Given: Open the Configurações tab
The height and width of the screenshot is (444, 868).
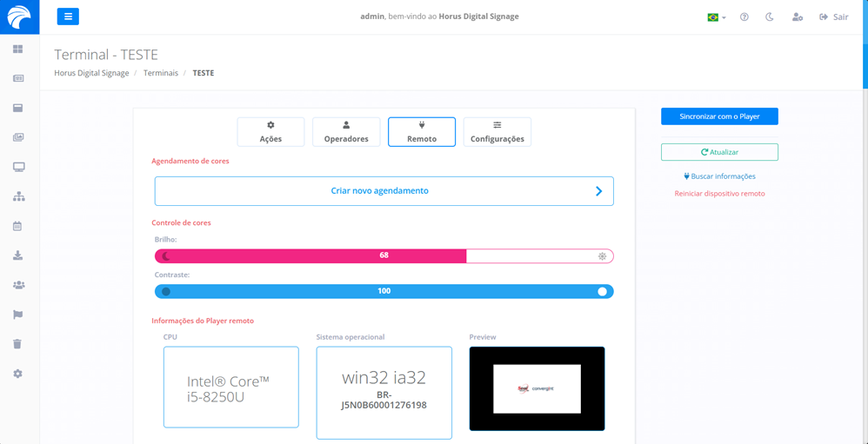Looking at the screenshot, I should pyautogui.click(x=497, y=132).
